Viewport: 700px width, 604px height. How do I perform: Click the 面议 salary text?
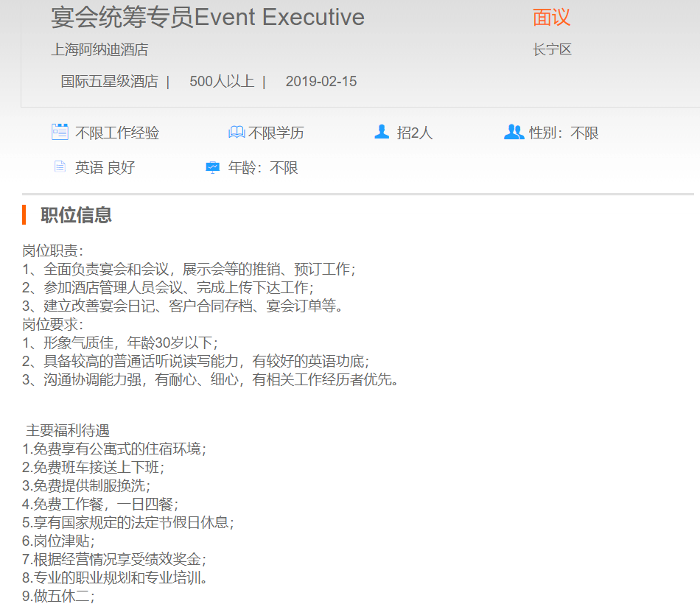click(x=551, y=17)
